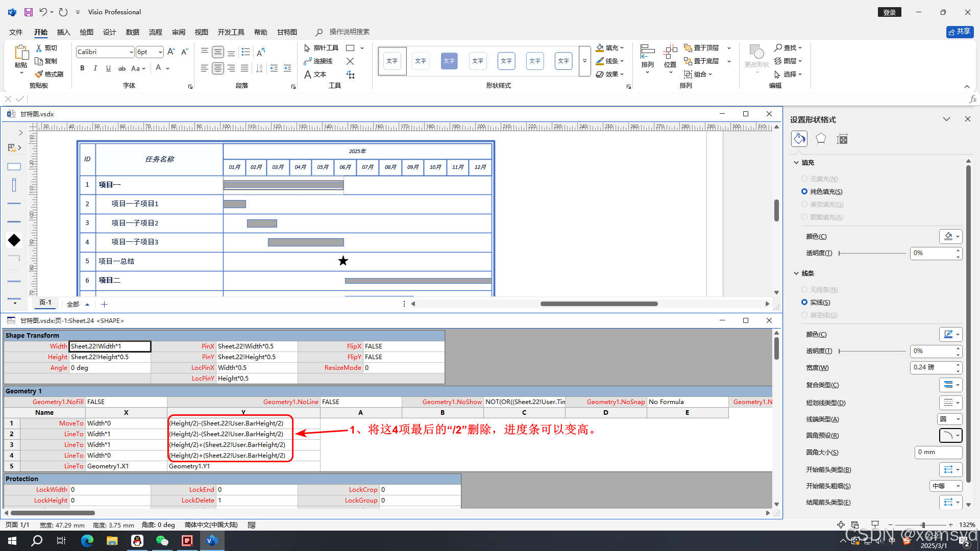Viewport: 980px width, 551px height.
Task: Open the Size & Properties tab in format panel
Action: coord(842,139)
